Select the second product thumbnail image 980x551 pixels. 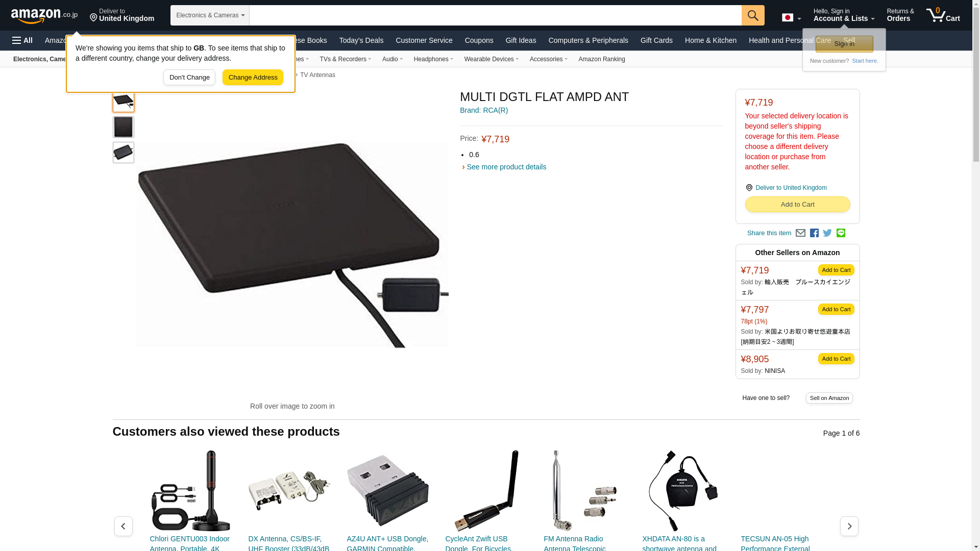[x=124, y=127]
